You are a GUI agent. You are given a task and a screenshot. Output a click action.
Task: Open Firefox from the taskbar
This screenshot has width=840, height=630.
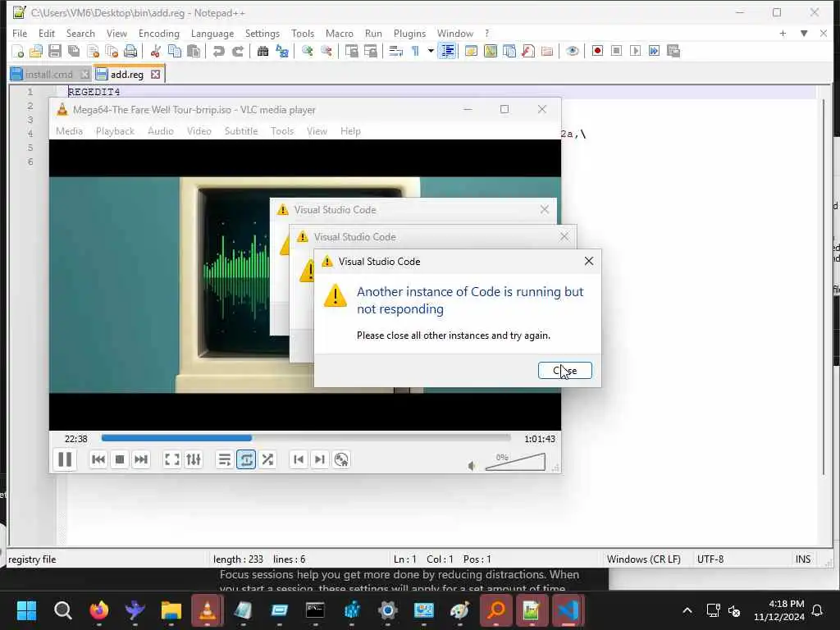[99, 610]
